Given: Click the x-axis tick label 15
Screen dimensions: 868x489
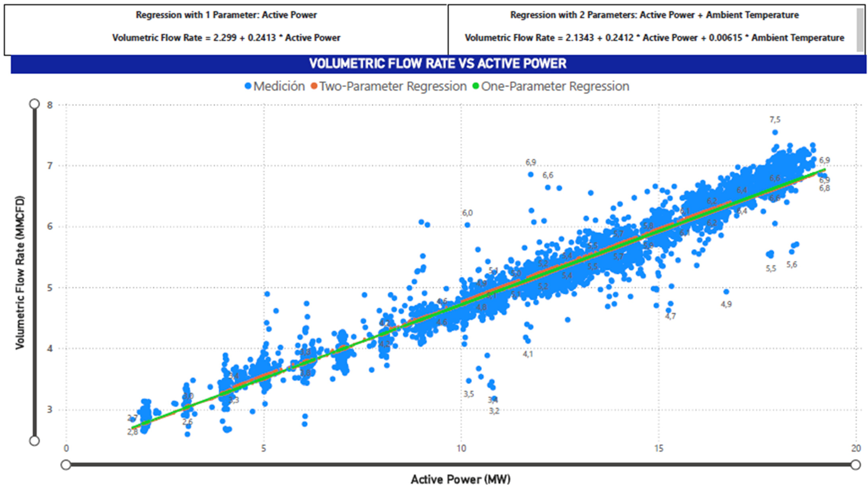Looking at the screenshot, I should 658,448.
